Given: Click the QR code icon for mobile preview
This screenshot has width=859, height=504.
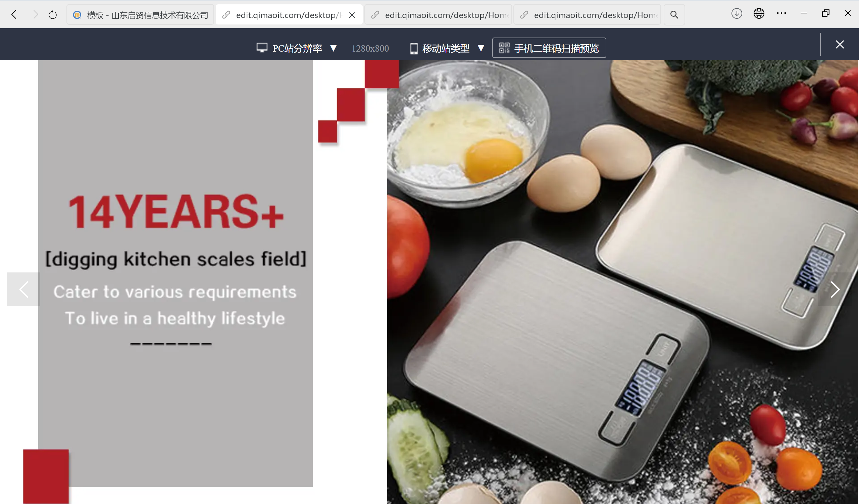Looking at the screenshot, I should point(504,48).
